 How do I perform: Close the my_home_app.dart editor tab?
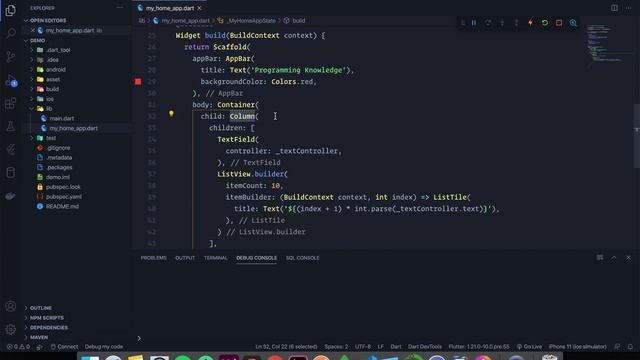click(x=199, y=8)
